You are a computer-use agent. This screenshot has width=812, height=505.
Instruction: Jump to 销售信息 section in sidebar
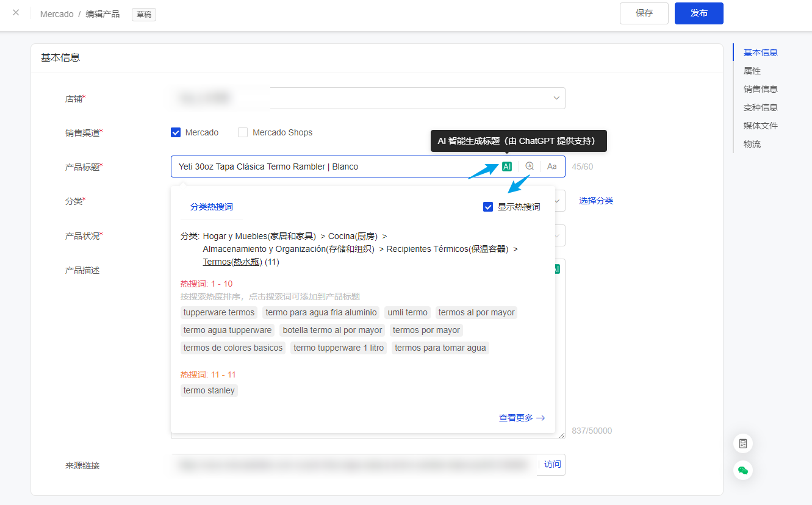tap(761, 89)
